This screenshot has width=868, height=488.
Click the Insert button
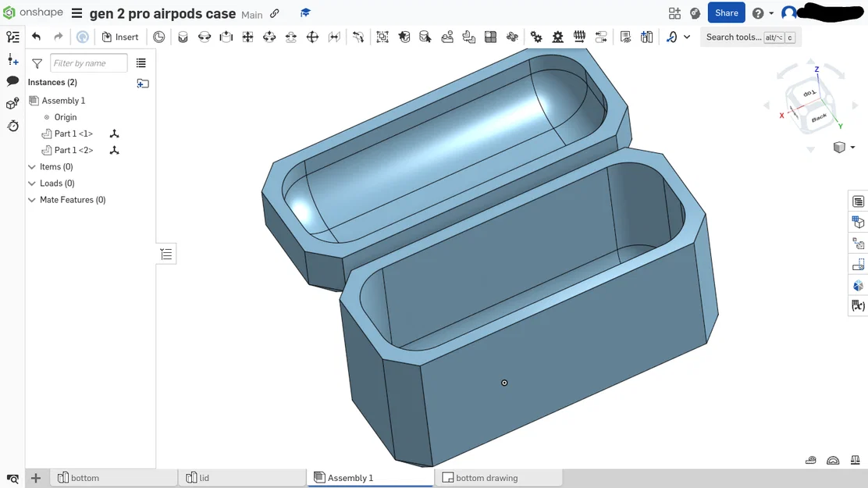[x=120, y=37]
